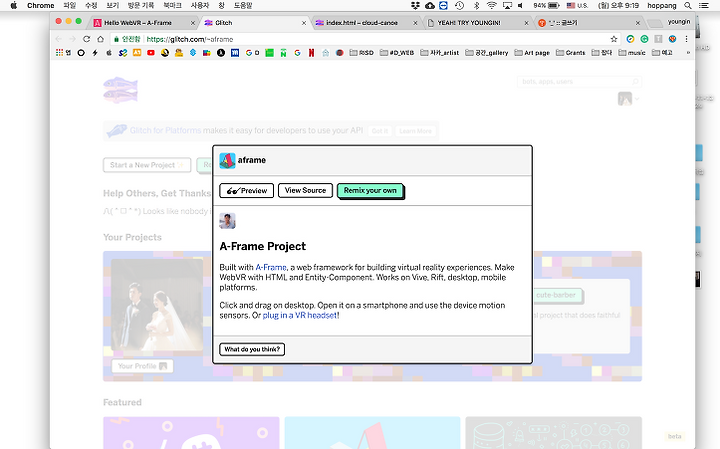Open Notification Center list icon
Screen dimensions: 720x449
[703, 6]
